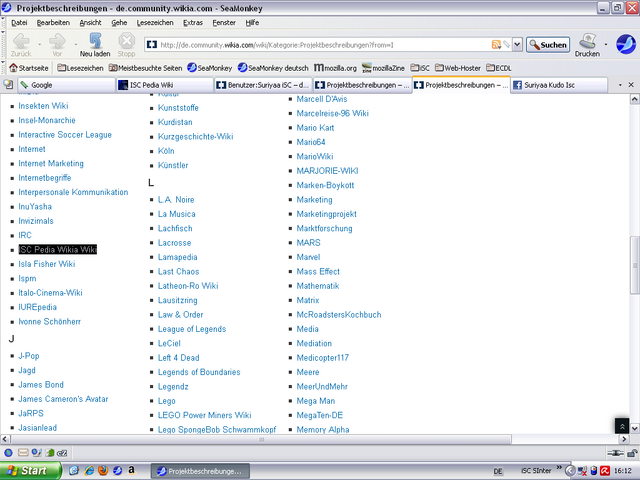Open the Drucken options dropdown arrow
Viewport: 640px width, 480px height.
pyautogui.click(x=606, y=44)
